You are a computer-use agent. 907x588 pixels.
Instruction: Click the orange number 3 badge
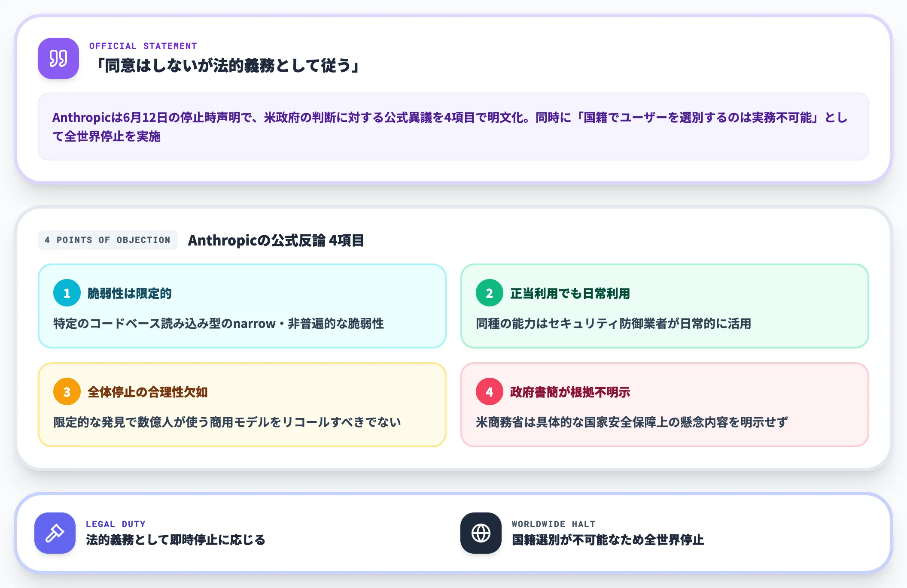pos(67,391)
